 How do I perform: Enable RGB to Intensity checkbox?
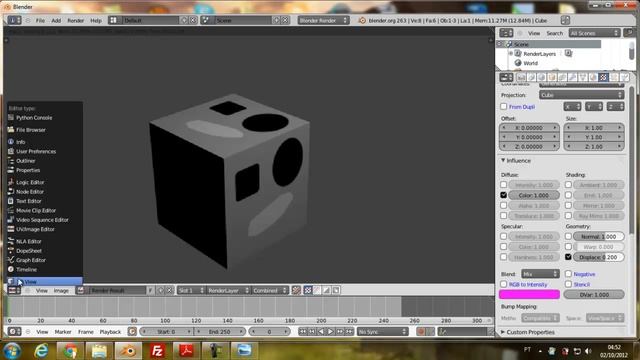pos(504,284)
